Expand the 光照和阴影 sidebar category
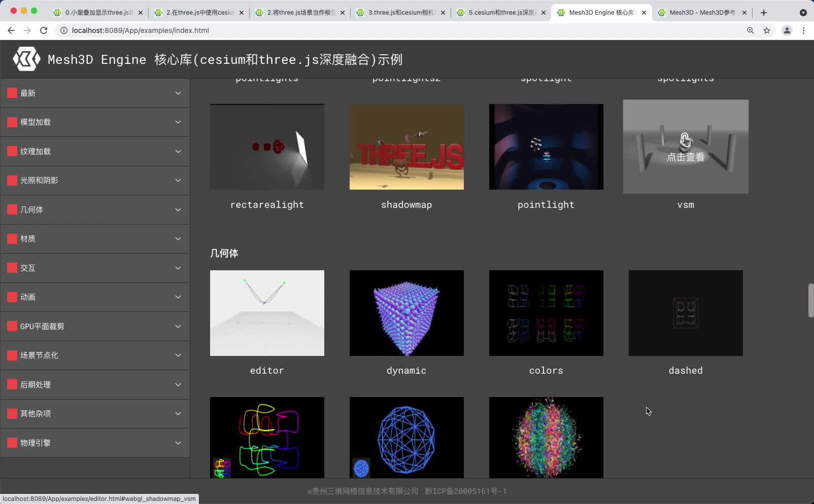Image resolution: width=814 pixels, height=504 pixels. point(177,180)
